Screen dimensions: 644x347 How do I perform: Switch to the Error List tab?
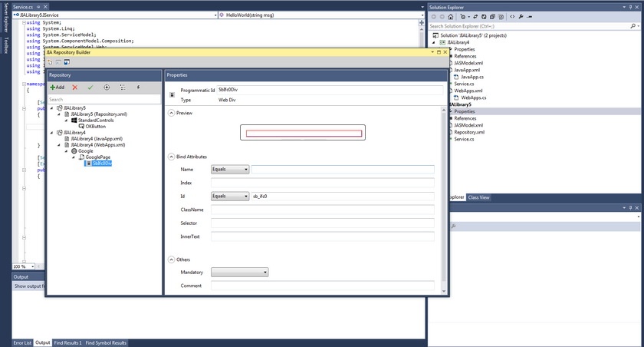click(22, 343)
